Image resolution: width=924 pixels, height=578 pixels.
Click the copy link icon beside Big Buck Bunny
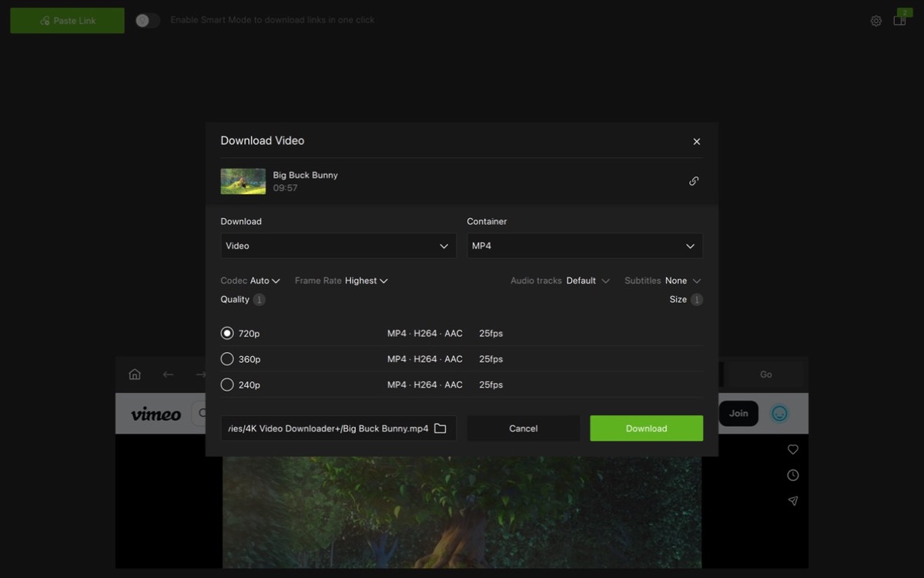pos(694,181)
